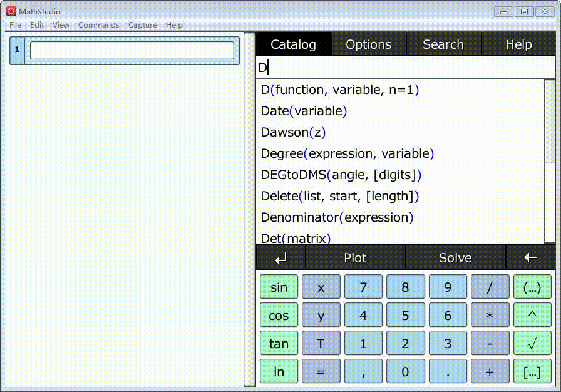The width and height of the screenshot is (561, 392).
Task: Select Det(matrix) entry
Action: 400,237
